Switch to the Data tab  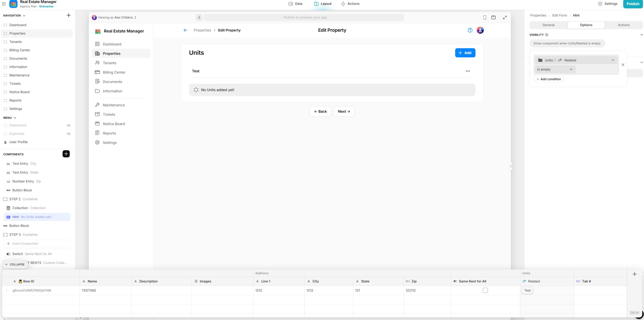pos(295,4)
